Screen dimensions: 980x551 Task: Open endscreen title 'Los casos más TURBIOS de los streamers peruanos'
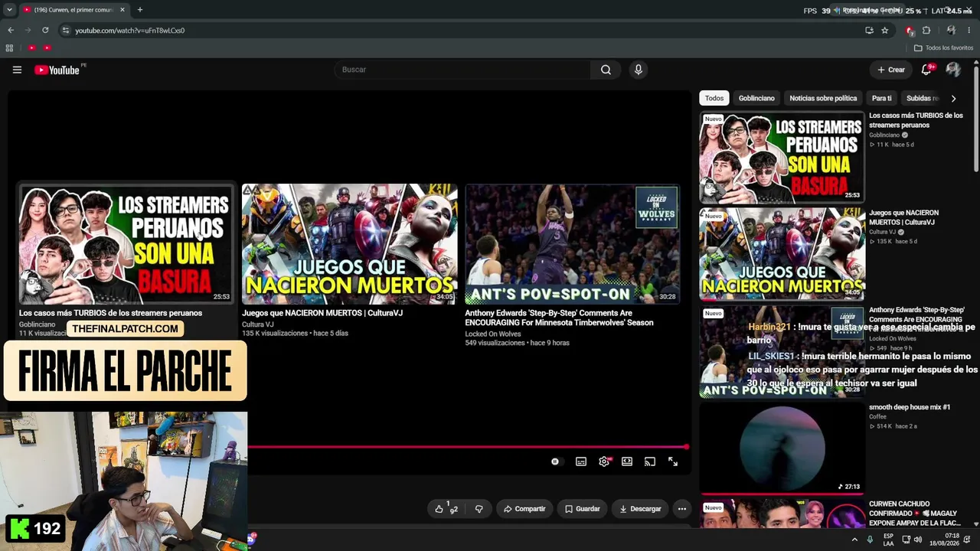110,313
